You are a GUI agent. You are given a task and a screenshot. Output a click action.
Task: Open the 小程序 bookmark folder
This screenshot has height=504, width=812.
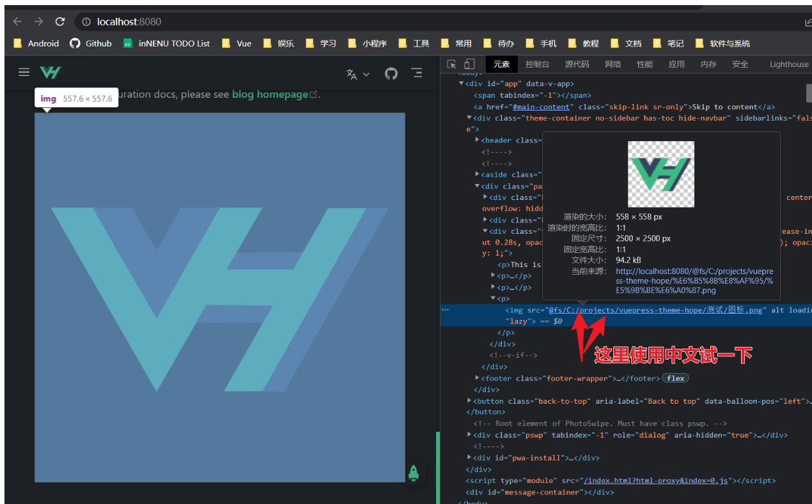click(367, 43)
